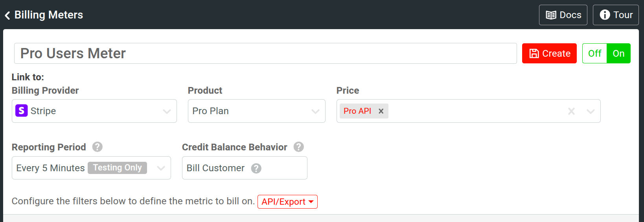The image size is (644, 222).
Task: Click the Stripe logo icon
Action: click(22, 111)
